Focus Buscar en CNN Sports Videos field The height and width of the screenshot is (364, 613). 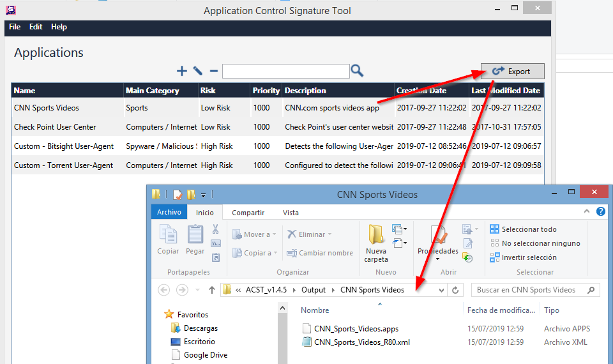tap(535, 290)
